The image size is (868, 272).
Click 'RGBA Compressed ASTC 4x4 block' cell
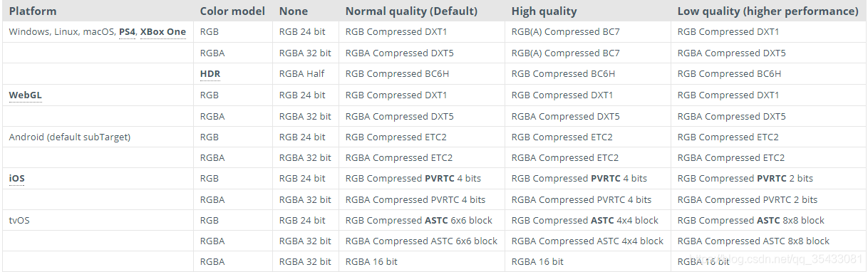[x=587, y=241]
